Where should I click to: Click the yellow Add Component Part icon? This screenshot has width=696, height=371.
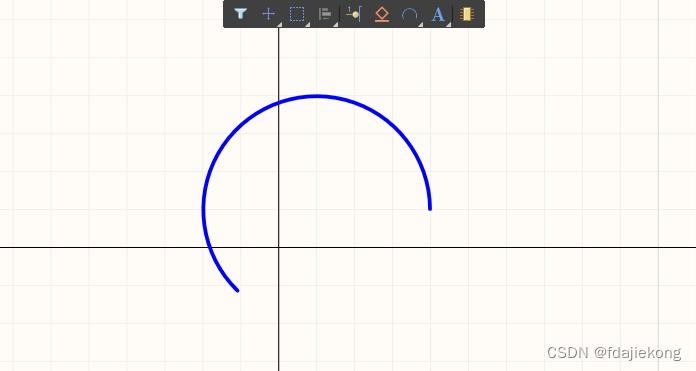coord(467,14)
